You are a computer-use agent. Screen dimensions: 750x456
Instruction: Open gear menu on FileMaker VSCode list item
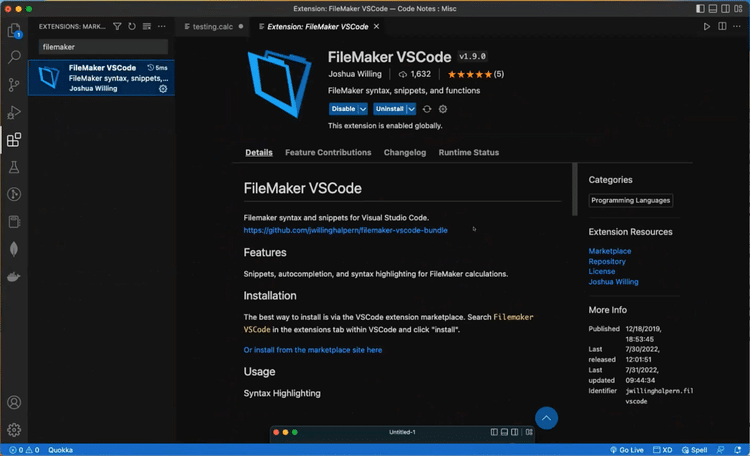click(x=163, y=89)
